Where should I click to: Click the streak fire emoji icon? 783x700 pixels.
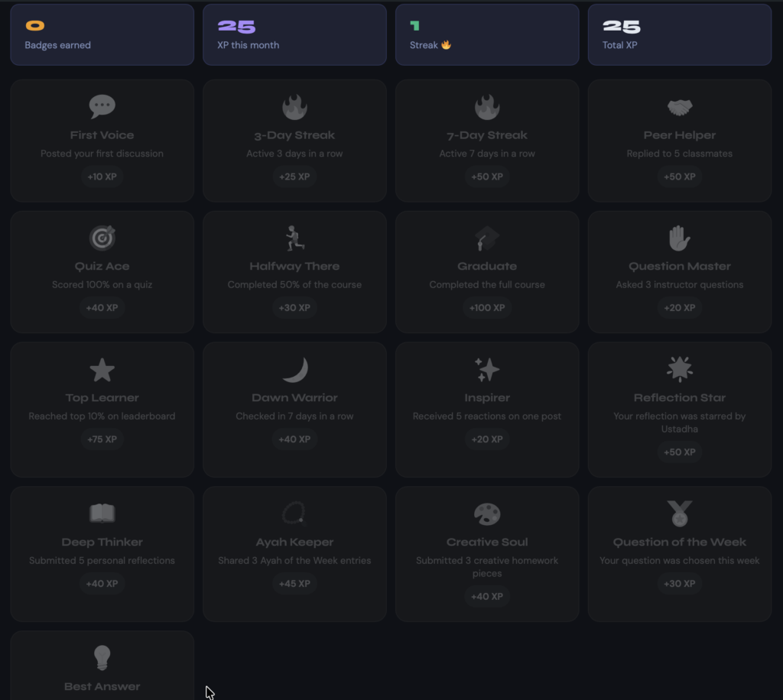pyautogui.click(x=446, y=45)
